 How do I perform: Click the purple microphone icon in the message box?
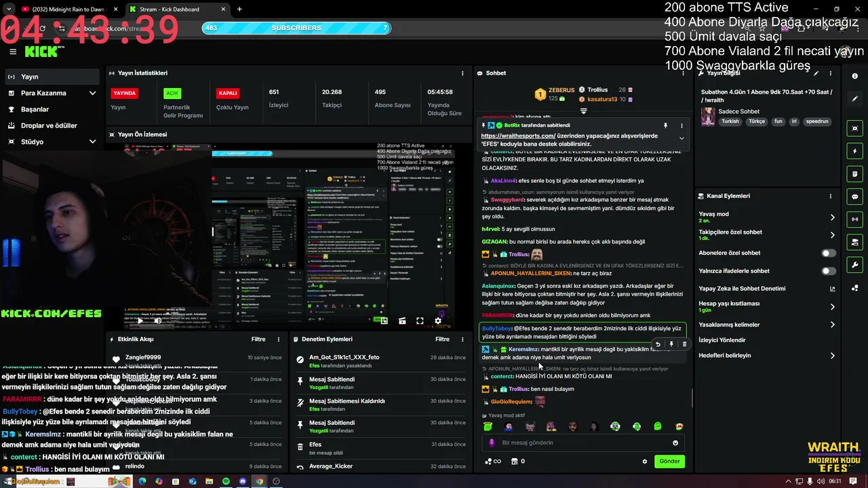coord(492,443)
